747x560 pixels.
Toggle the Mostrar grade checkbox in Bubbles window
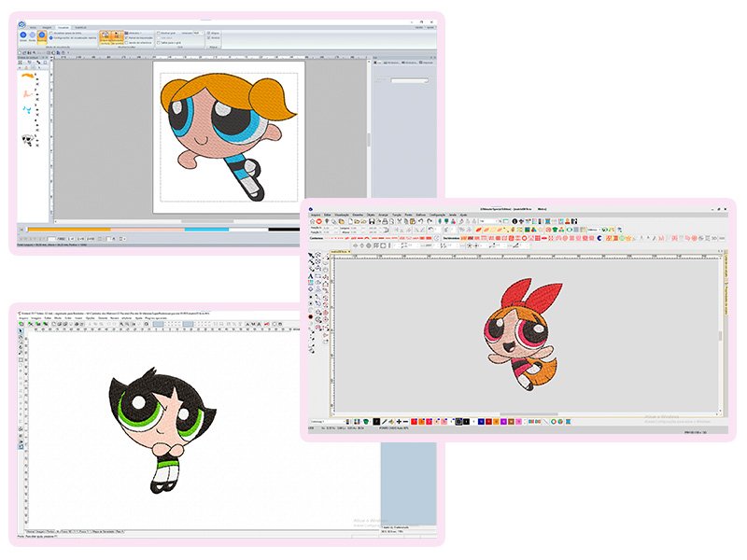(159, 33)
